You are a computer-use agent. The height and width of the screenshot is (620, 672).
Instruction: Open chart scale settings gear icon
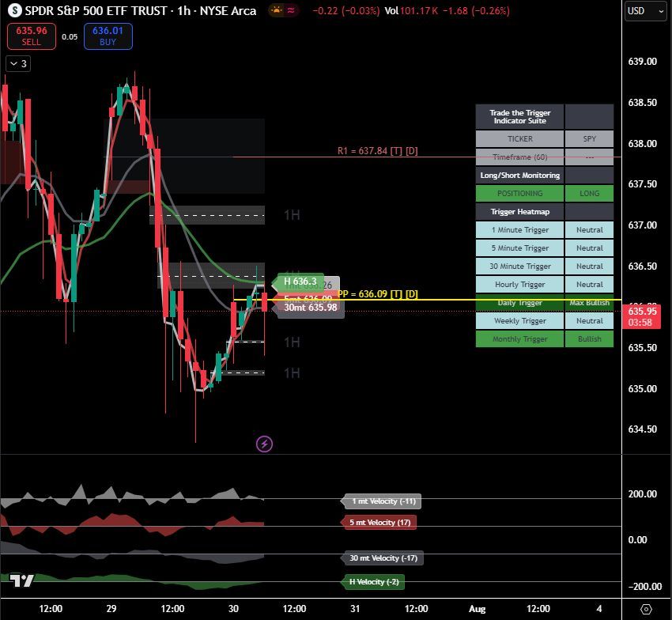pos(646,609)
